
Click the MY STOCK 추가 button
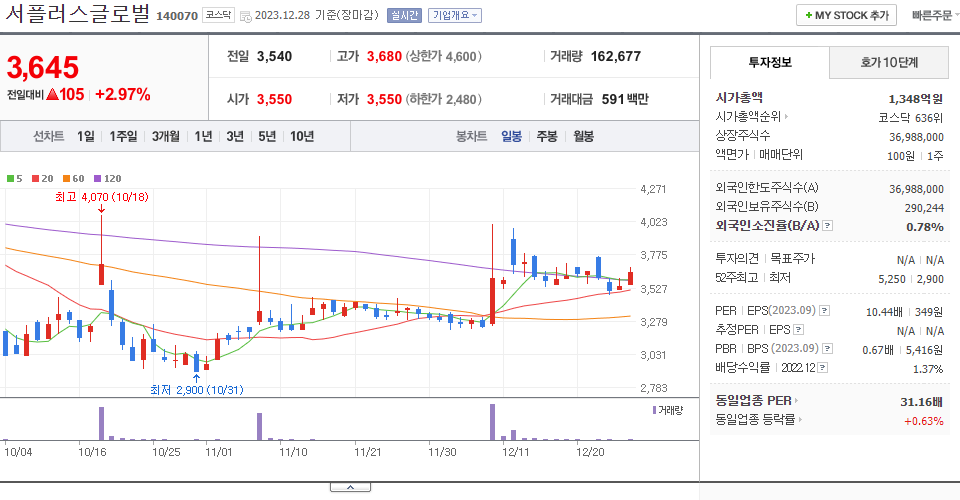point(846,15)
